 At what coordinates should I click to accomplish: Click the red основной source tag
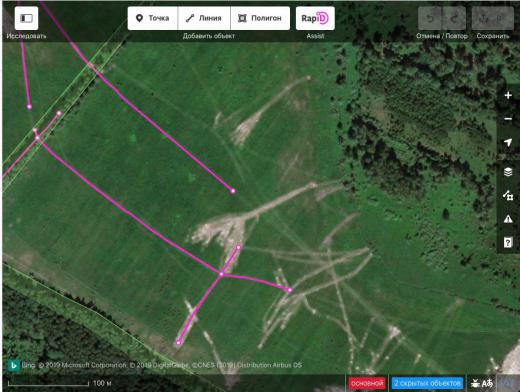pos(367,383)
